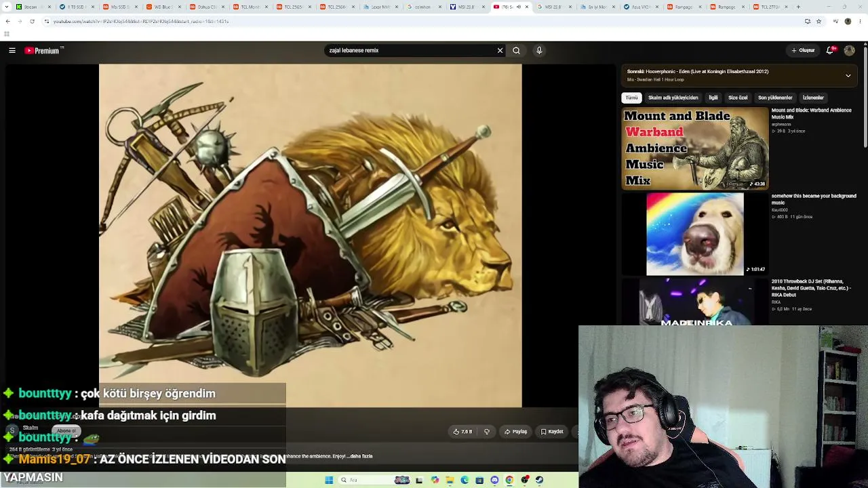
Task: Switch to the Asus VY24 browser tab
Action: (641, 7)
